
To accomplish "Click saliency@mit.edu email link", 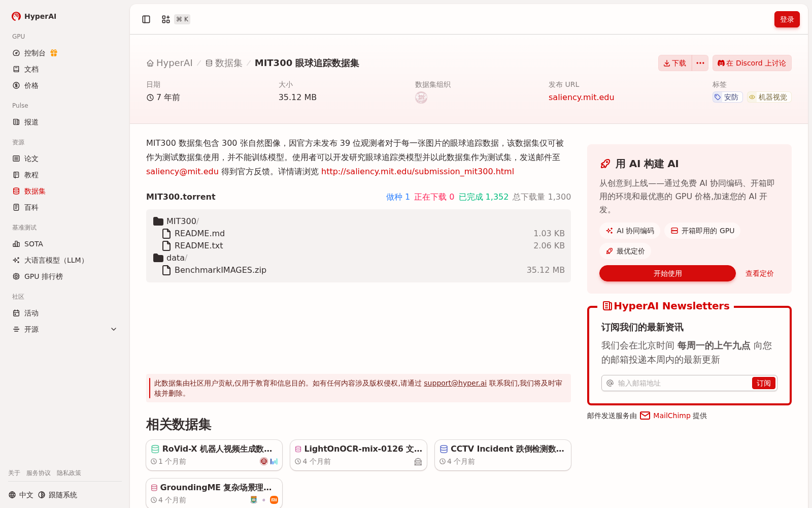I will (x=182, y=172).
